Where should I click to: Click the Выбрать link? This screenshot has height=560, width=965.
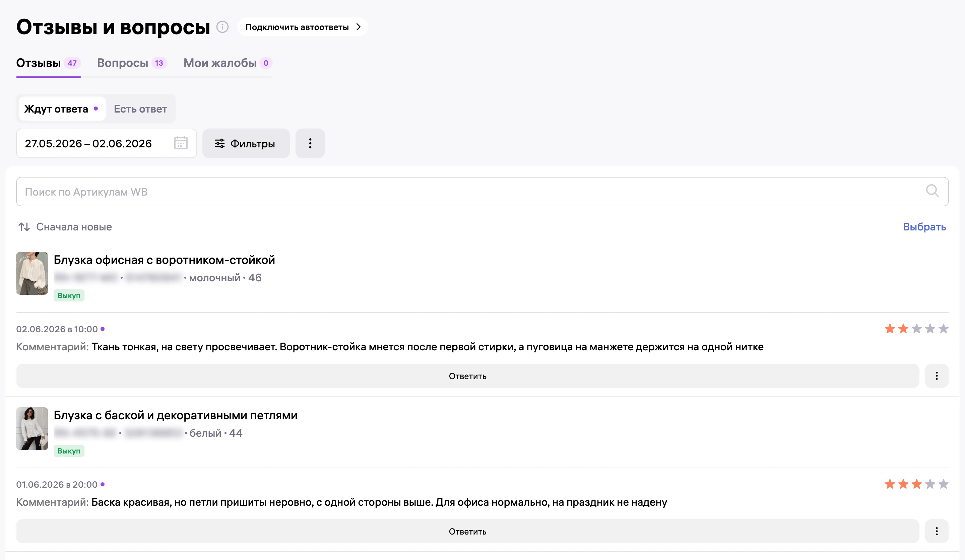[924, 227]
